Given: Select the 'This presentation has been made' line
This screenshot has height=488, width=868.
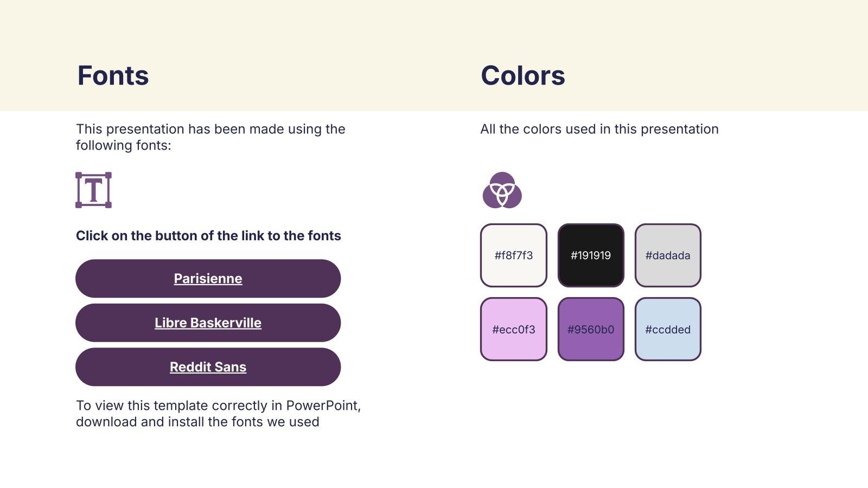Looking at the screenshot, I should tap(210, 129).
